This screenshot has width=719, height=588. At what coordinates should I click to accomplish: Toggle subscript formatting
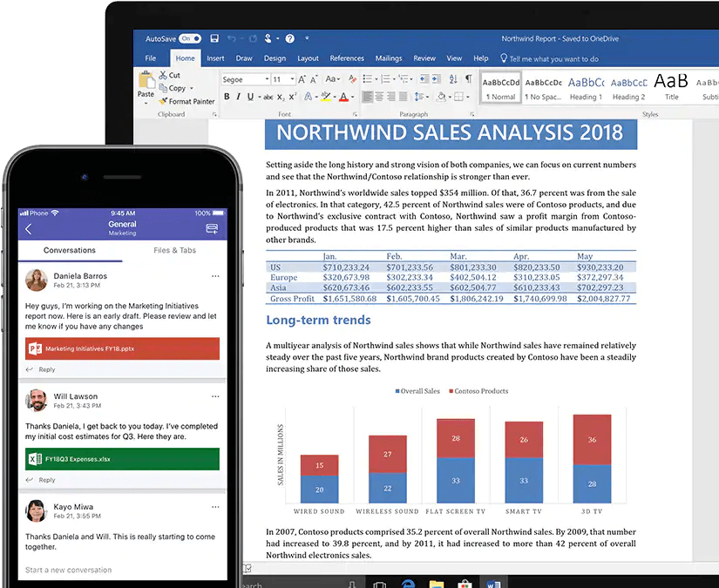point(281,97)
